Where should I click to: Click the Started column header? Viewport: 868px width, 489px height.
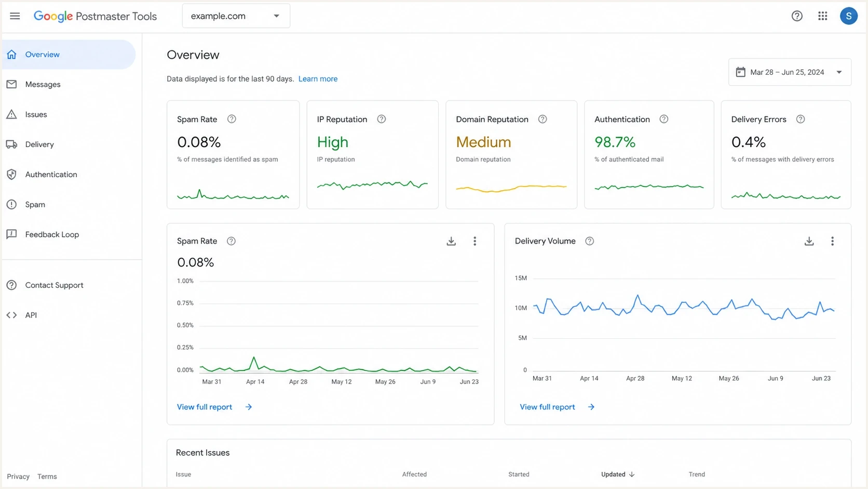click(519, 474)
